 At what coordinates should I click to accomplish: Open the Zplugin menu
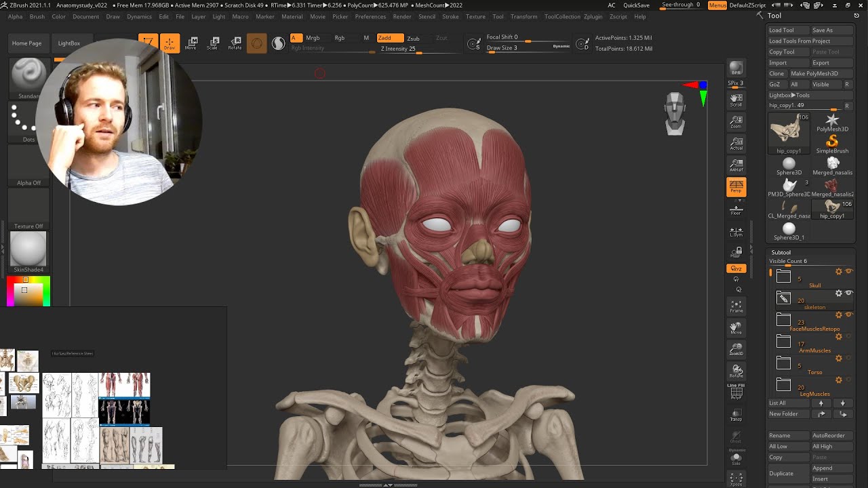(x=593, y=16)
